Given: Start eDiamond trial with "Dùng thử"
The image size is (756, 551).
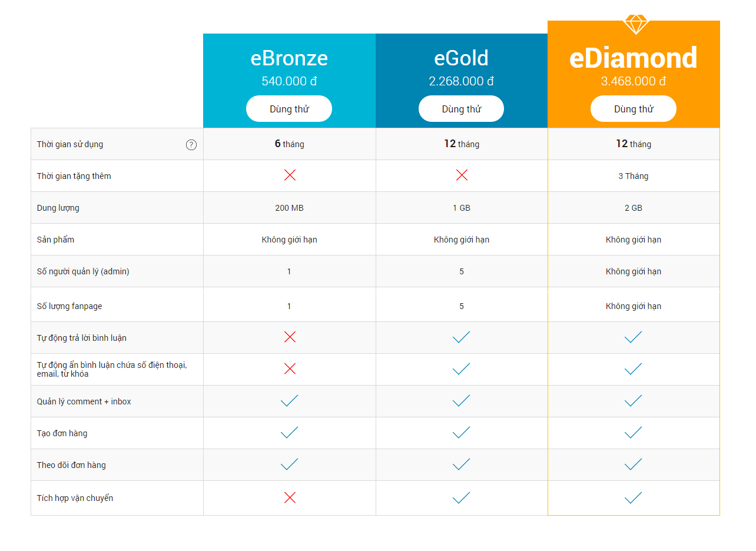Looking at the screenshot, I should click(x=634, y=109).
